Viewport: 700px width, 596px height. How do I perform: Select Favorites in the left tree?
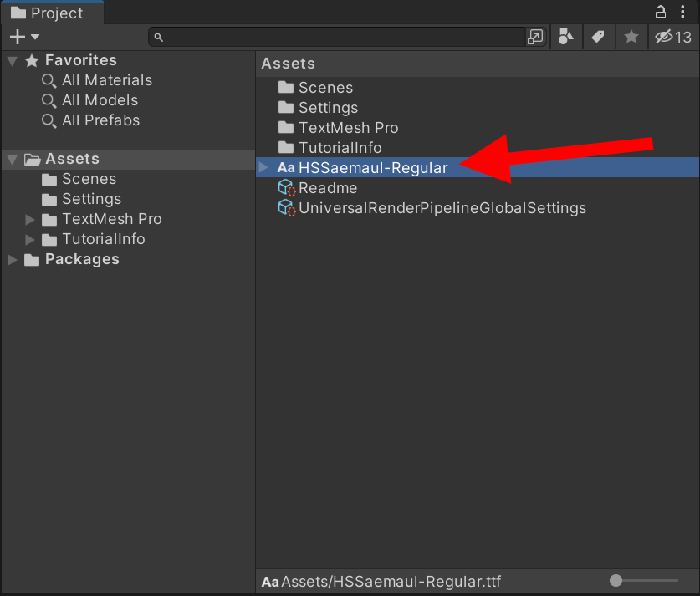(81, 60)
